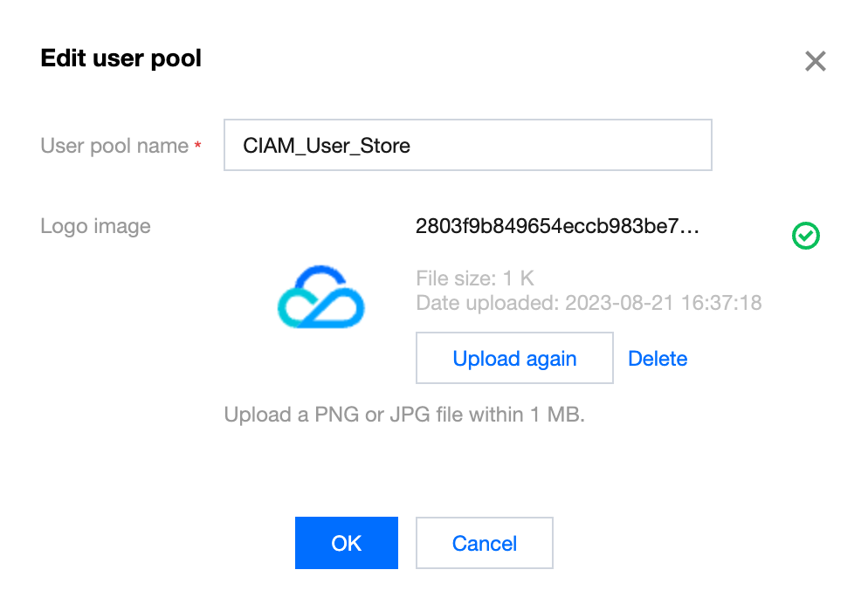Click the File size: 1 K text

coord(475,279)
